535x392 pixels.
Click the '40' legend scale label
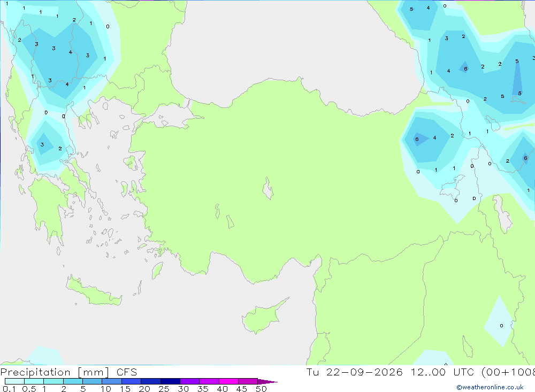(x=222, y=389)
